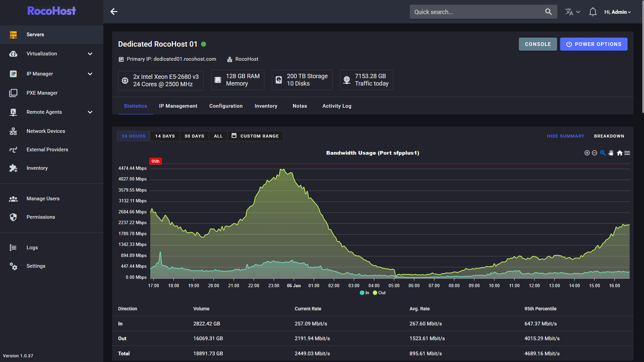Click the Quick search input field
Viewport: 644px width, 362px height.
tap(477, 12)
